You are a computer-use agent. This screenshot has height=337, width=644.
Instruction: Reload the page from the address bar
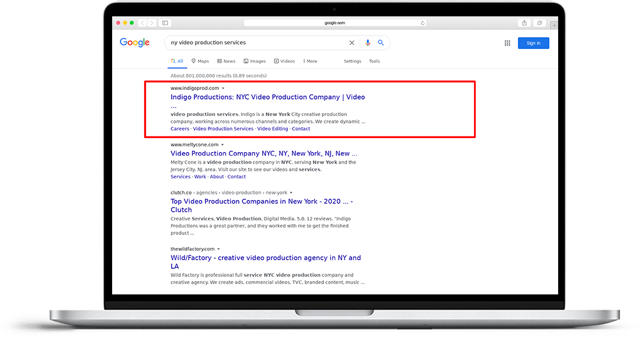[x=423, y=23]
